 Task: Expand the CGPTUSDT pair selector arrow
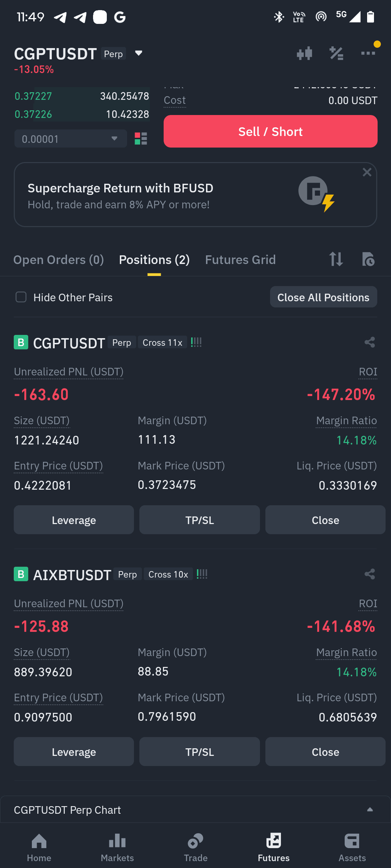[x=138, y=54]
